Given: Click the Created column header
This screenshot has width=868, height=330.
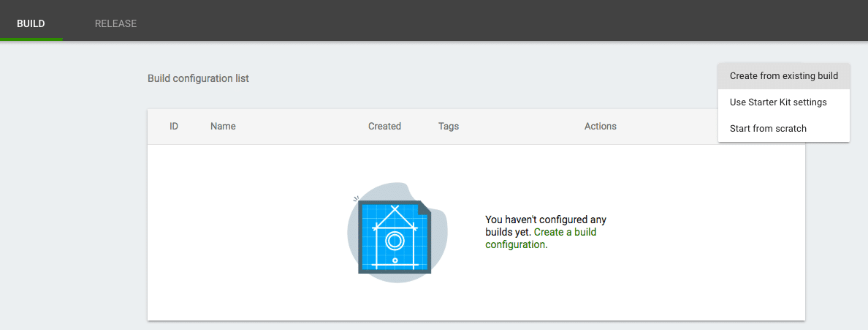Looking at the screenshot, I should pos(384,127).
